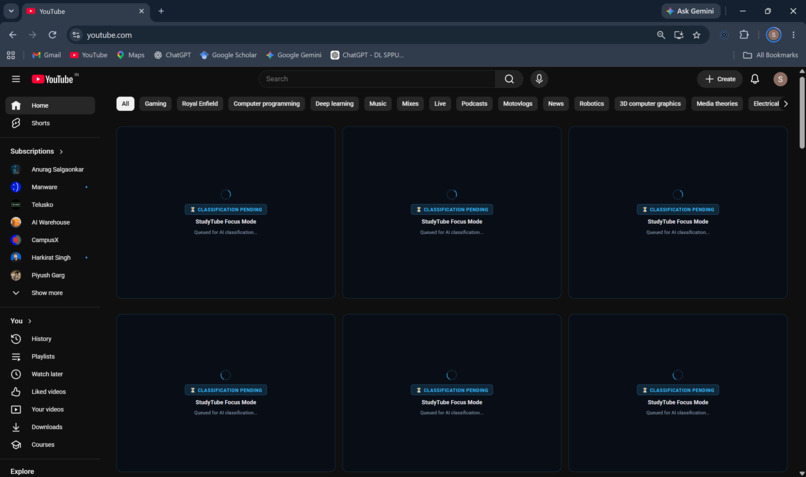Screen dimensions: 806x477
Task: Click the address bar URL
Action: pyautogui.click(x=109, y=35)
